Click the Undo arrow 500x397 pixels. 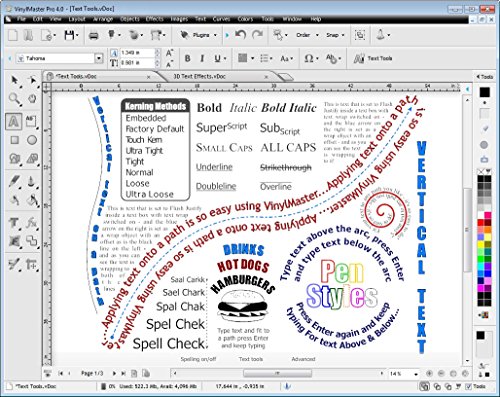[x=240, y=34]
